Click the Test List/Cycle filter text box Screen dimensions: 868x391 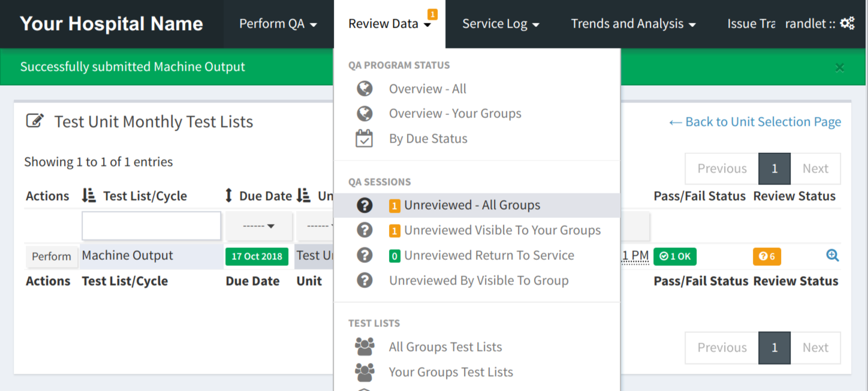152,226
